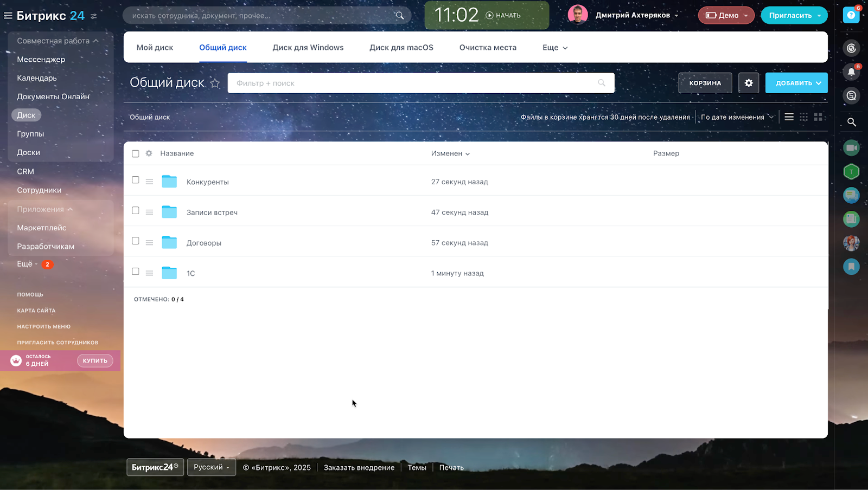The height and width of the screenshot is (490, 868).
Task: Open Календарь in the left menu
Action: 37,78
